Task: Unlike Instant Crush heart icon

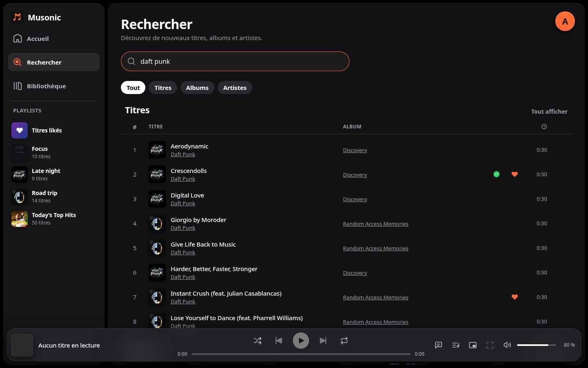Action: click(x=514, y=297)
